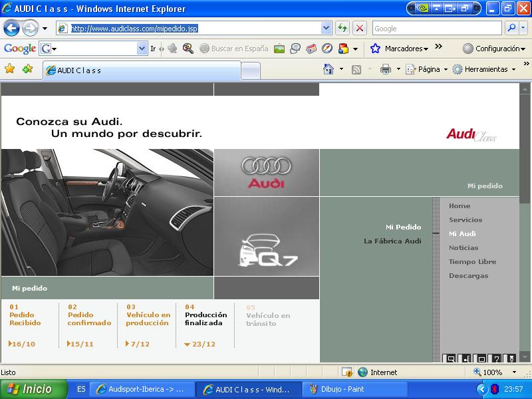Print the page using the printer icon
The height and width of the screenshot is (399, 532).
pyautogui.click(x=386, y=69)
